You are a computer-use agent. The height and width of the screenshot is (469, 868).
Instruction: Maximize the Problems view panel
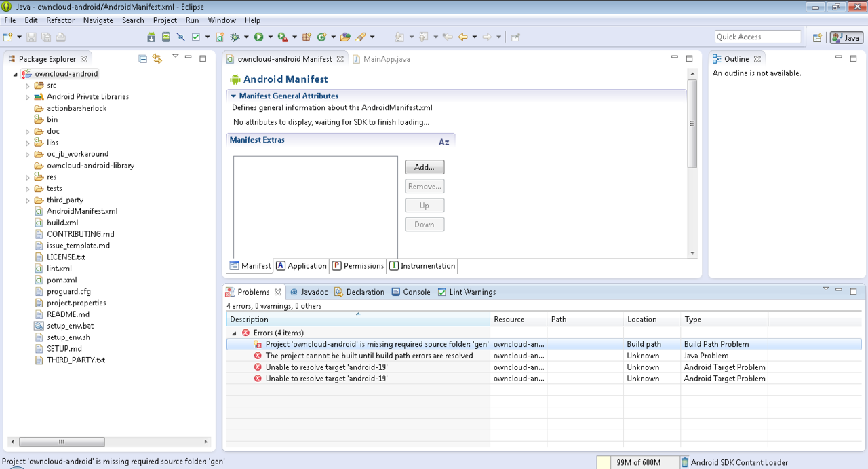pos(853,290)
